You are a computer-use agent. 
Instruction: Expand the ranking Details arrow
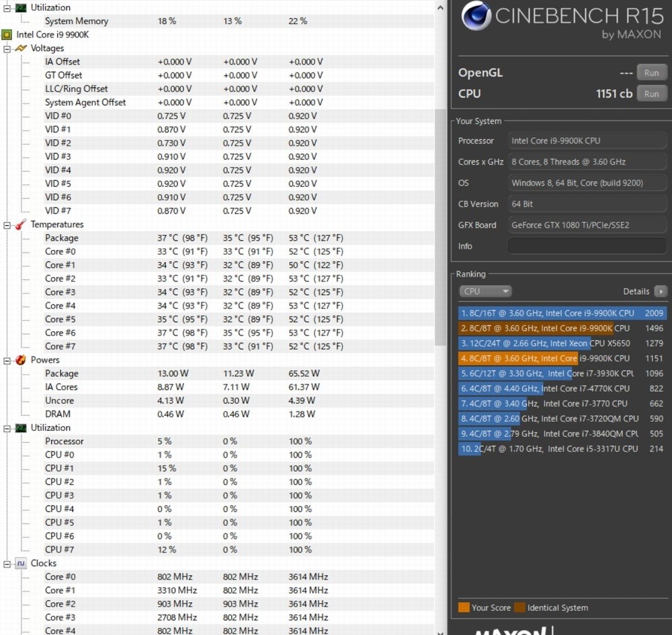(661, 292)
